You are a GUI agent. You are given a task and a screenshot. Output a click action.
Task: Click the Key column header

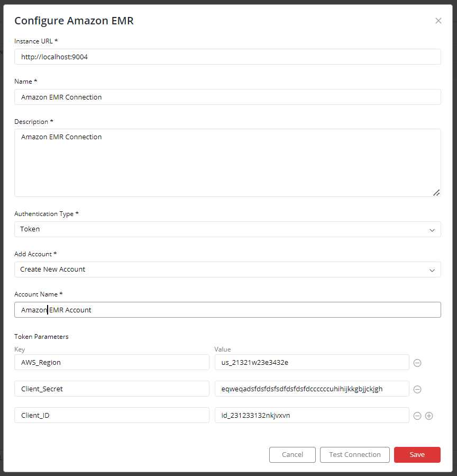(x=20, y=349)
